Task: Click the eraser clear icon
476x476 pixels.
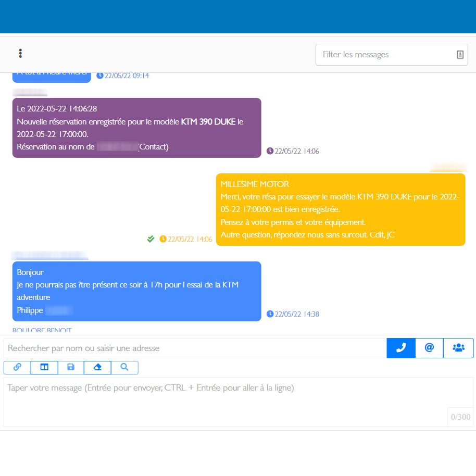Action: [97, 367]
